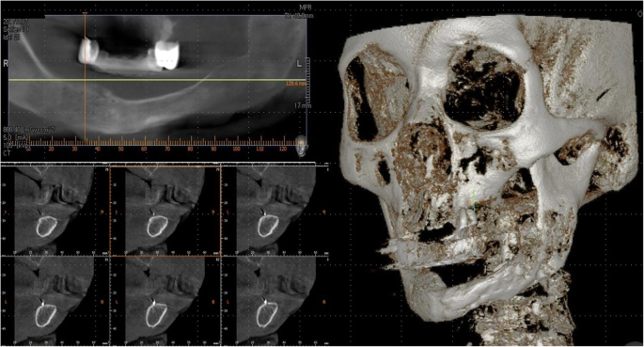Screen dimensions: 644x347
Task: Click the MPR label above the panoramic view
Action: (x=306, y=8)
